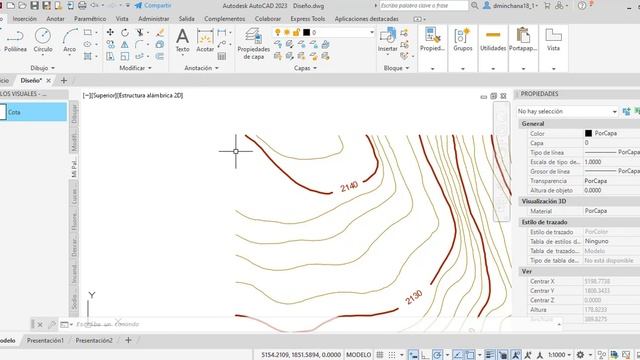The image size is (640, 360).
Task: Click the Compartir share button
Action: 153,5
